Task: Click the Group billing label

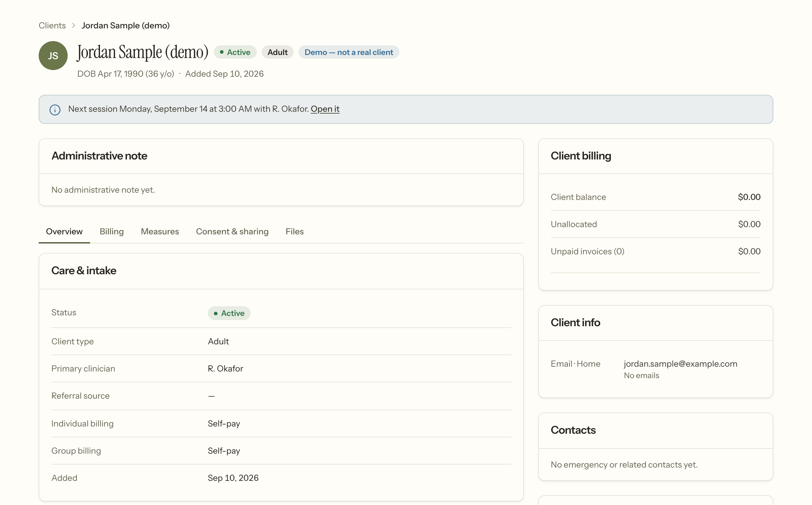Action: 76,451
